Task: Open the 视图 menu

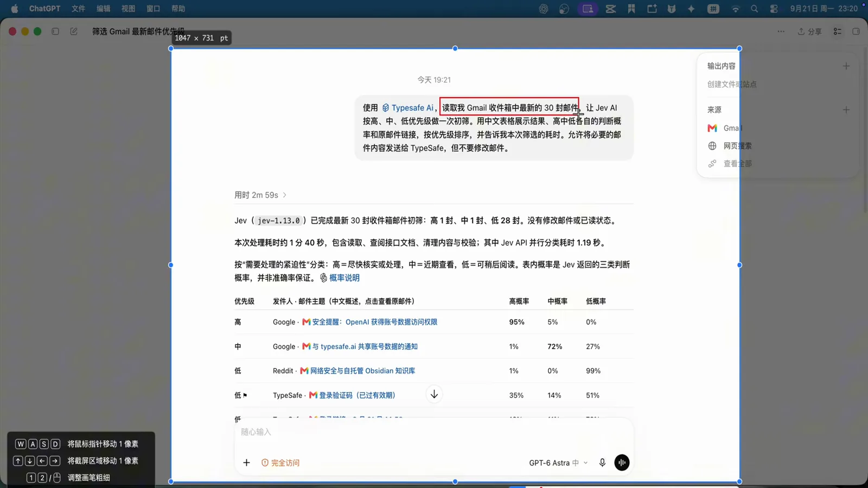Action: [129, 9]
